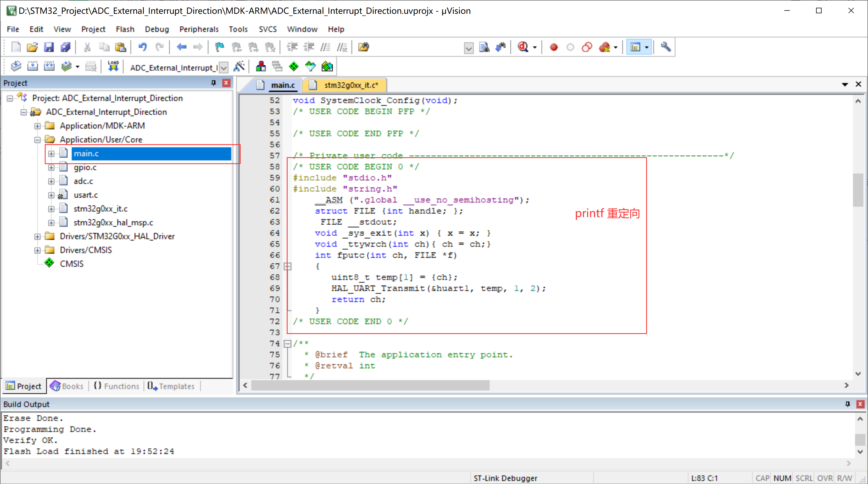Image resolution: width=868 pixels, height=484 pixels.
Task: Indent the selected lines icon
Action: tap(292, 47)
